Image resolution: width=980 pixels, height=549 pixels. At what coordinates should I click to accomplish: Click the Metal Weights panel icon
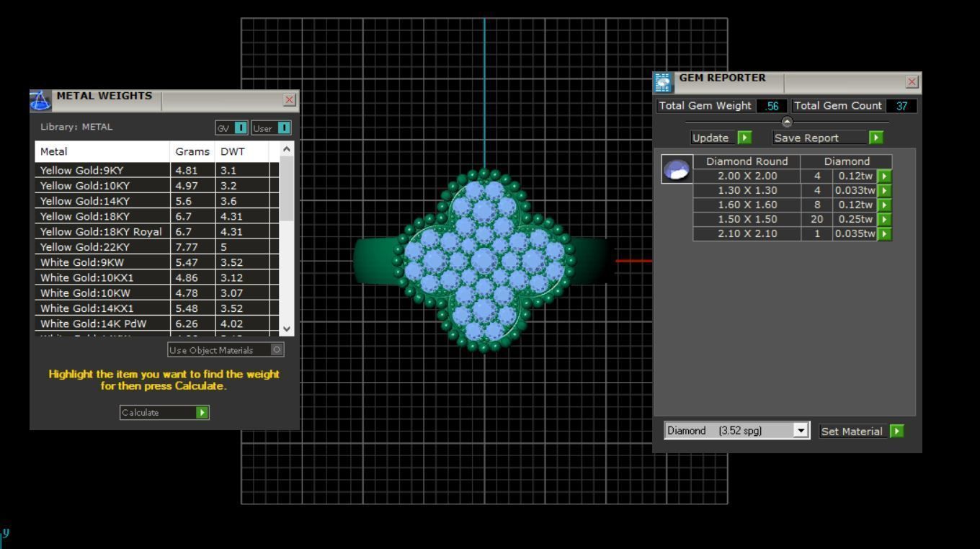tap(40, 101)
